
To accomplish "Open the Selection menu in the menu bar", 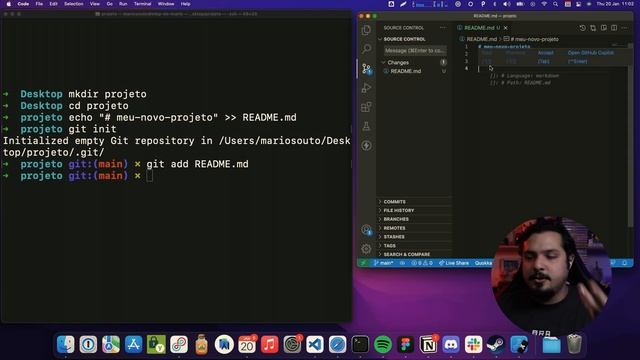I will point(73,4).
